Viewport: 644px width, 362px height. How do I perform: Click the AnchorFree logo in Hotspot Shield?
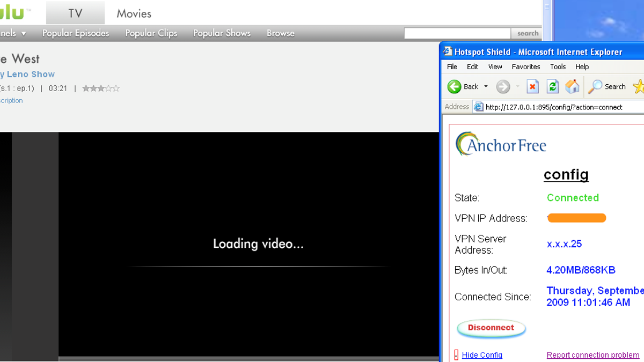tap(501, 144)
